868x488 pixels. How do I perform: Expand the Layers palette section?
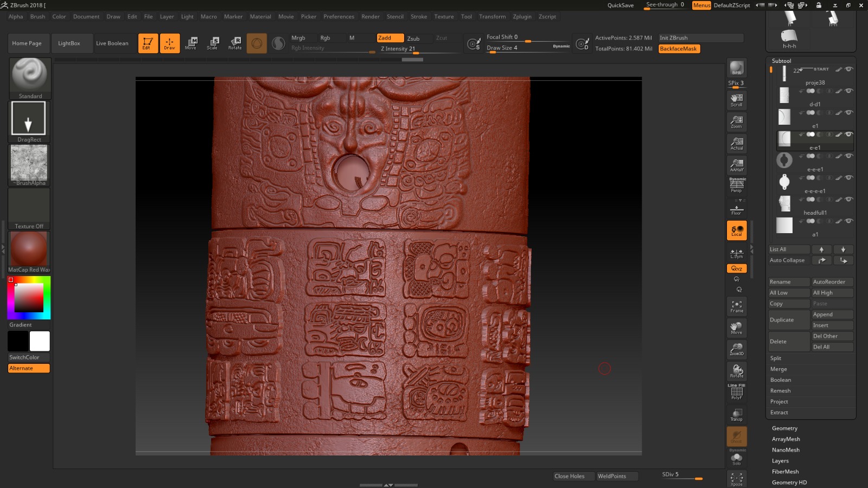click(780, 461)
